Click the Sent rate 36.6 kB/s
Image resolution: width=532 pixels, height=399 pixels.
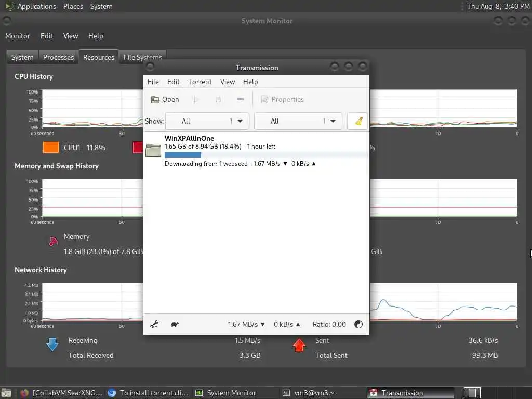tap(483, 340)
